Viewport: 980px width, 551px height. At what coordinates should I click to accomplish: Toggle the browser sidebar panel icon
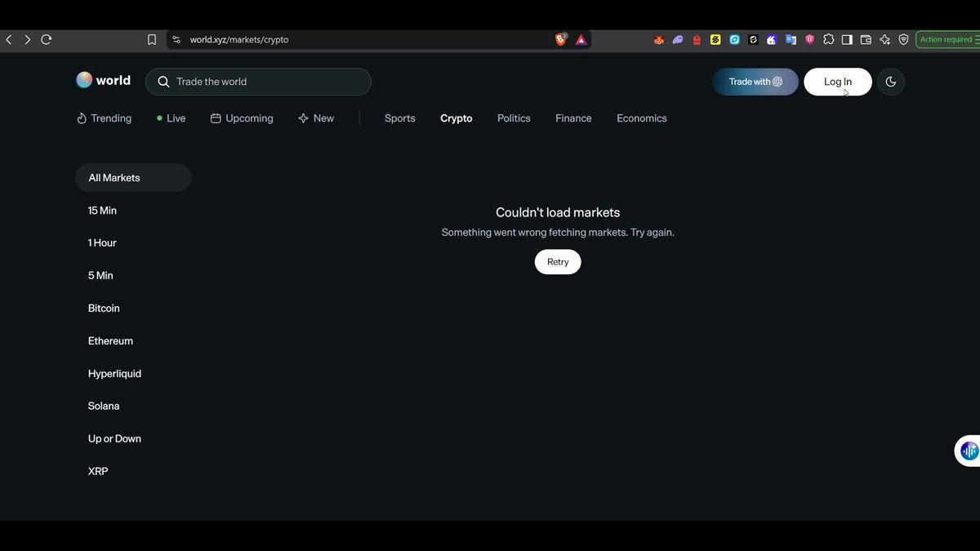pos(847,39)
